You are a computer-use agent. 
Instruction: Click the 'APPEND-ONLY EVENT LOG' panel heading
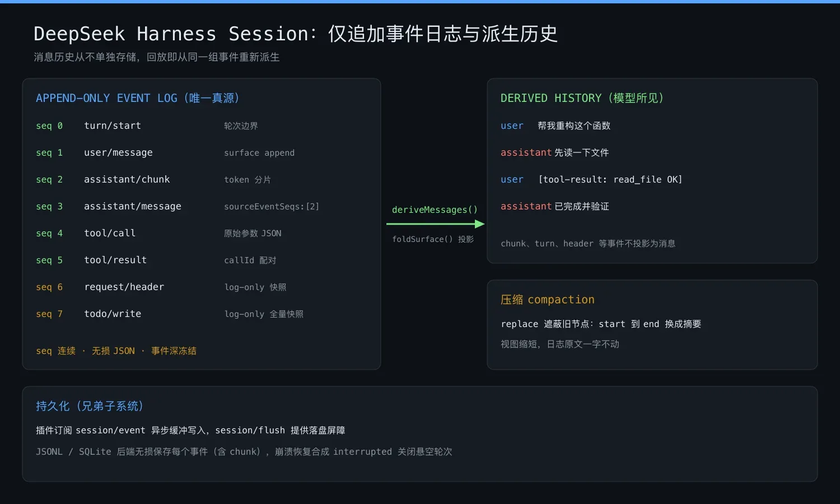click(x=138, y=98)
